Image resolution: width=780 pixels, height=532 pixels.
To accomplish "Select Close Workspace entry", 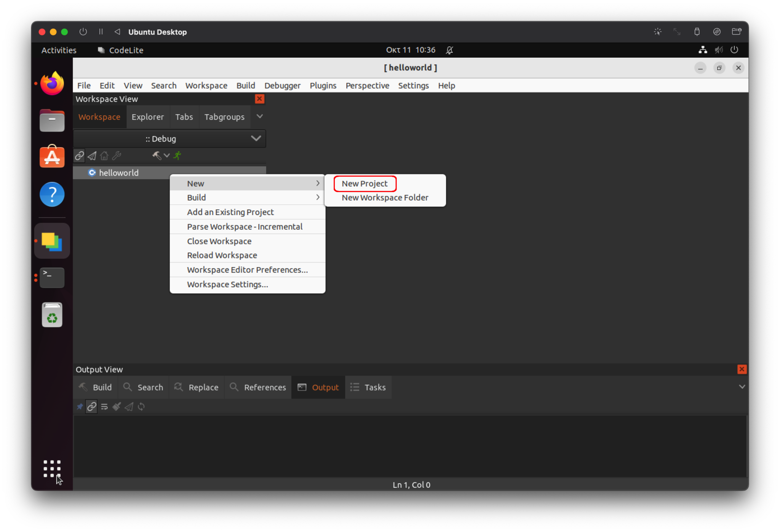I will click(x=248, y=241).
